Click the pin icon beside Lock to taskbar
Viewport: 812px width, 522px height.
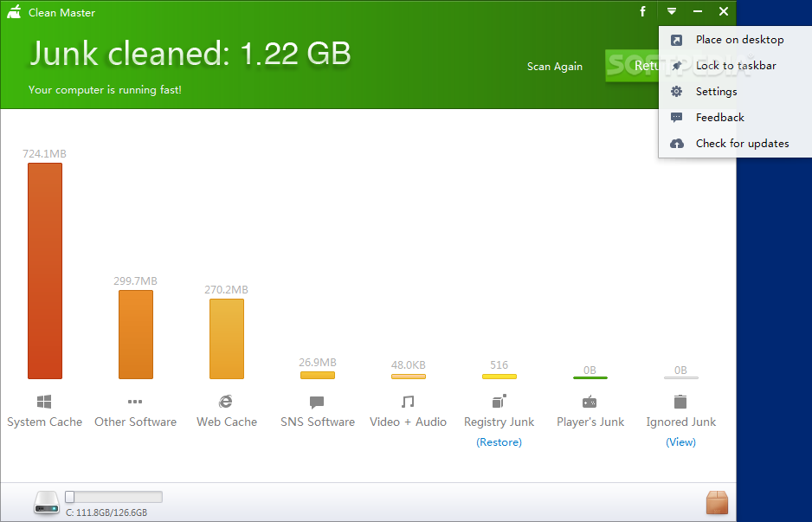[676, 66]
